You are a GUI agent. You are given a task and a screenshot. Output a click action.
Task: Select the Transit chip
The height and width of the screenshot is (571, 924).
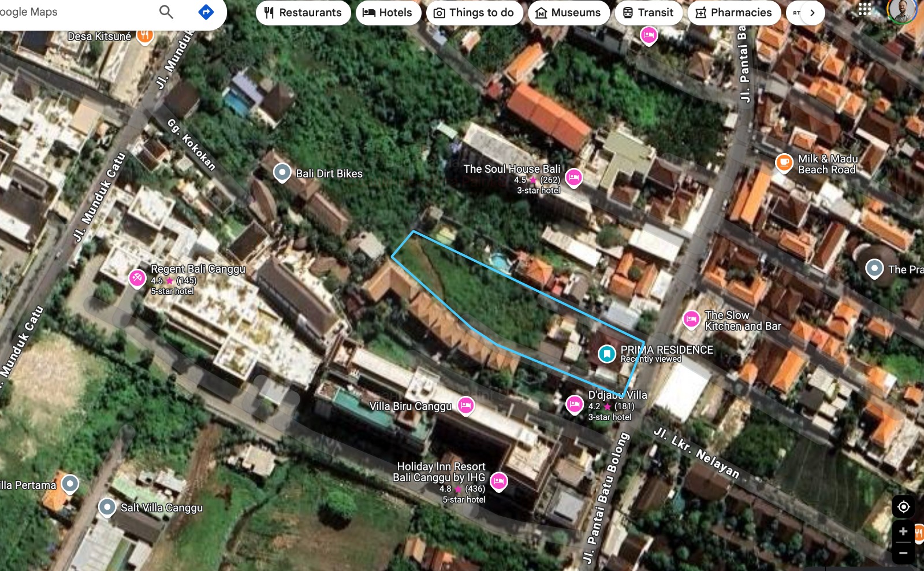click(649, 13)
